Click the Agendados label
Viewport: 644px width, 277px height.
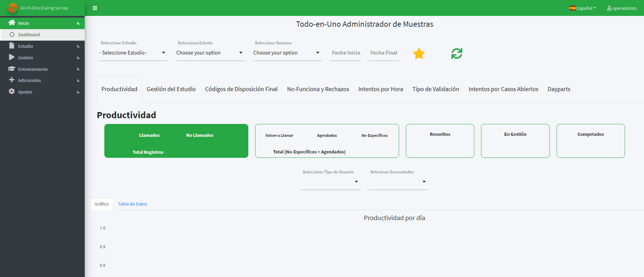[x=327, y=135]
